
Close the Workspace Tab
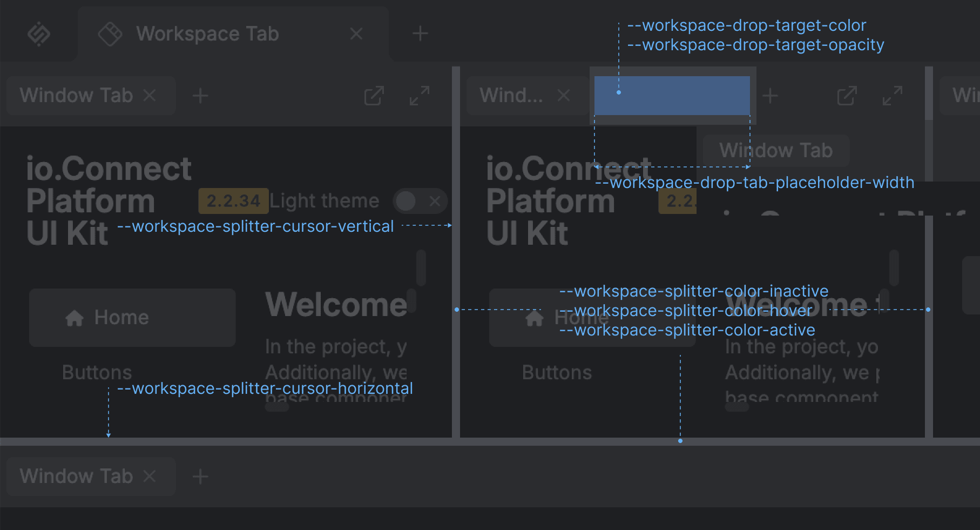tap(356, 33)
